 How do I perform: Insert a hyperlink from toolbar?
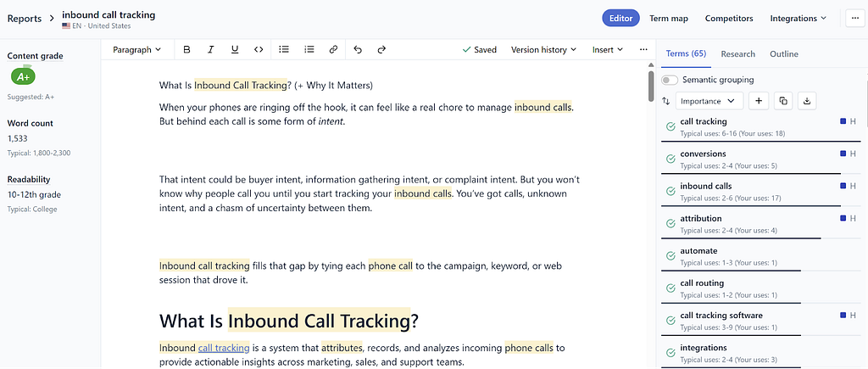pos(333,49)
